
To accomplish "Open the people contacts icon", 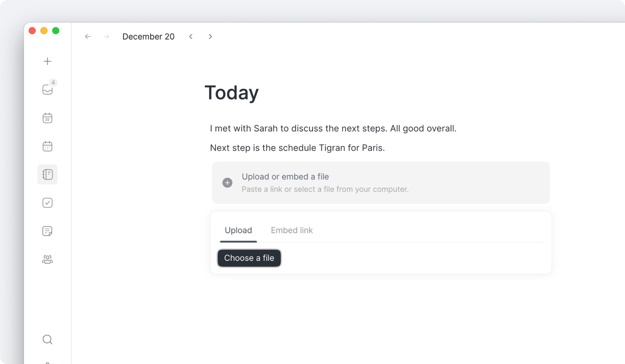I will 47,259.
